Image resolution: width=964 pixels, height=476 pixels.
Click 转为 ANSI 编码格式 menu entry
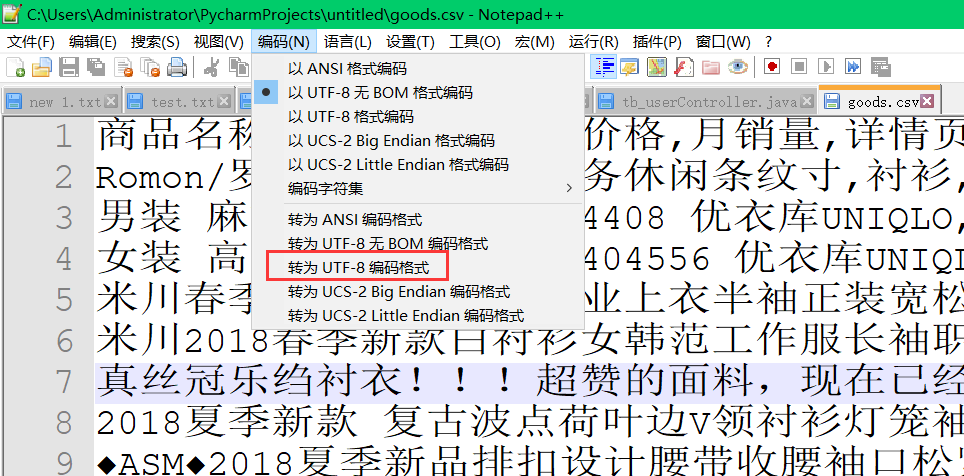(x=354, y=219)
